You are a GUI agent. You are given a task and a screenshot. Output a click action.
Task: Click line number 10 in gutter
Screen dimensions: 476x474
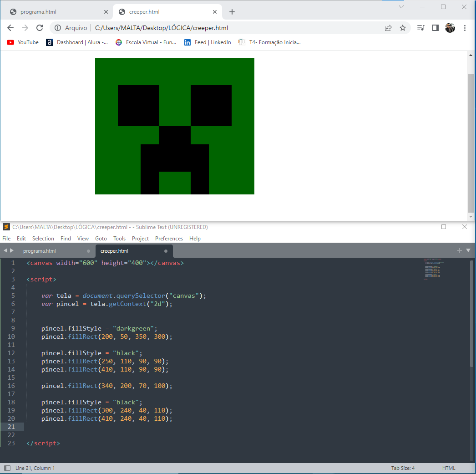tap(11, 336)
